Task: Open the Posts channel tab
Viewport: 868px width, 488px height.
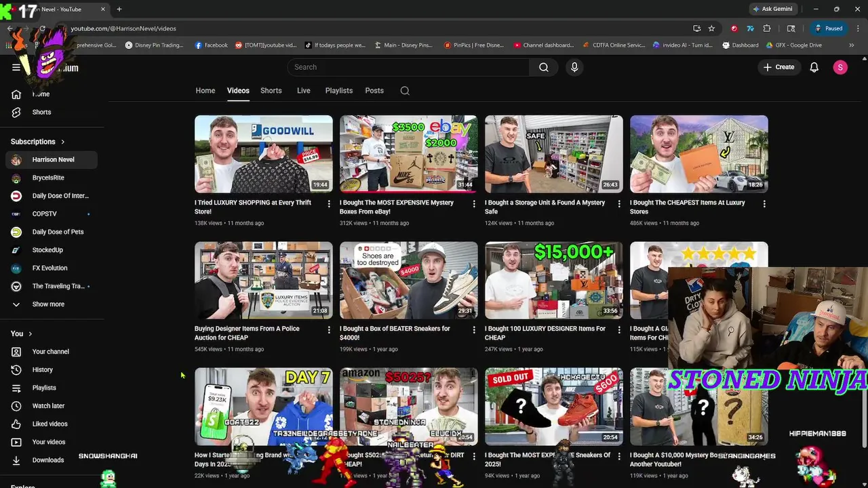Action: coord(374,91)
